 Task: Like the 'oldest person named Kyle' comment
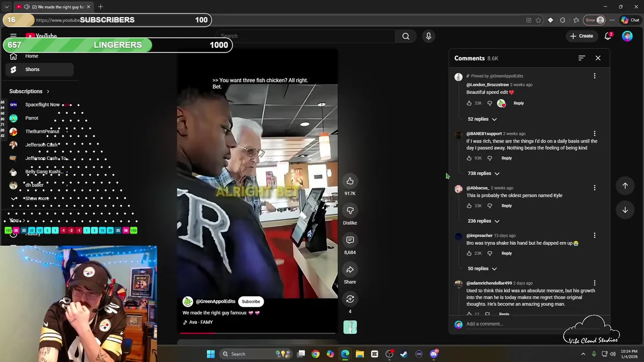click(469, 206)
